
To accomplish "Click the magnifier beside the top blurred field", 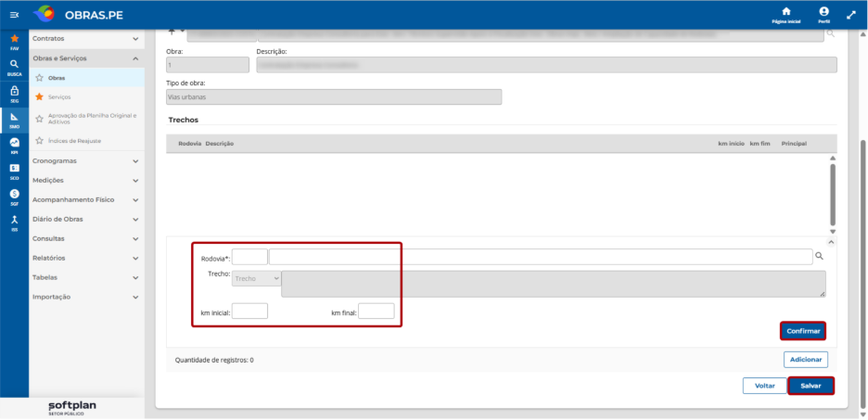I will click(830, 34).
